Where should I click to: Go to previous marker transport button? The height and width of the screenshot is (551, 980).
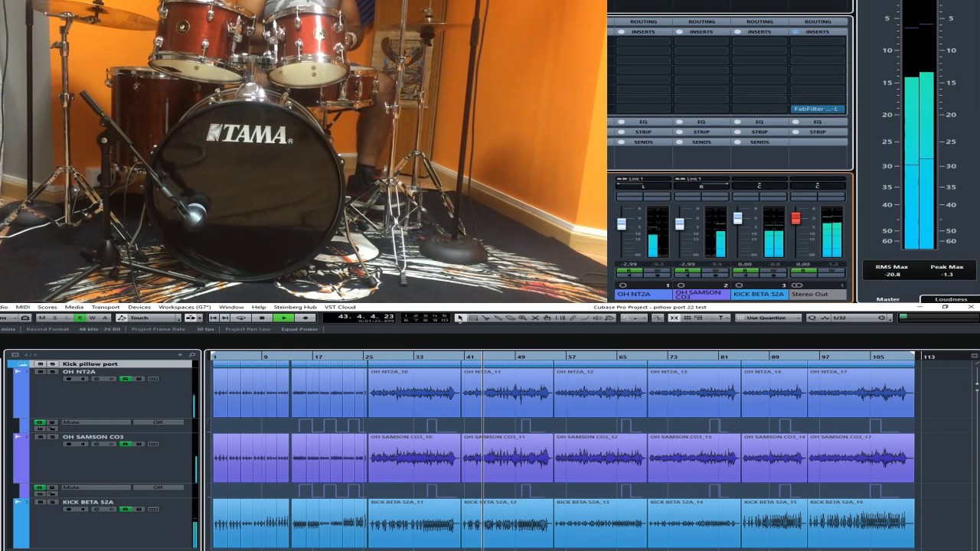pos(213,318)
